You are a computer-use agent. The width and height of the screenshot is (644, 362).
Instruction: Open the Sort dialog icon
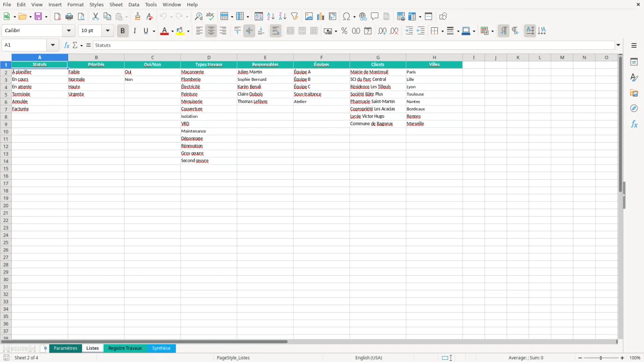click(259, 16)
